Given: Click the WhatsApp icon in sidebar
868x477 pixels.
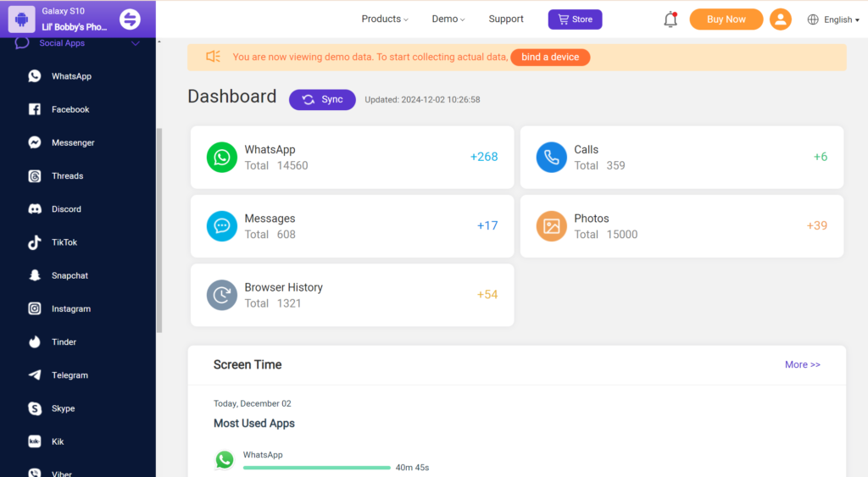Looking at the screenshot, I should tap(34, 75).
